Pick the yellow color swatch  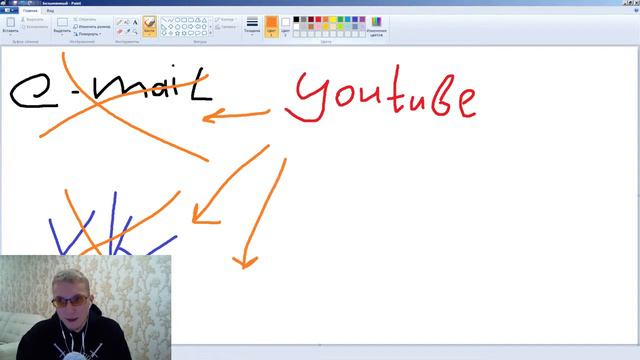333,20
